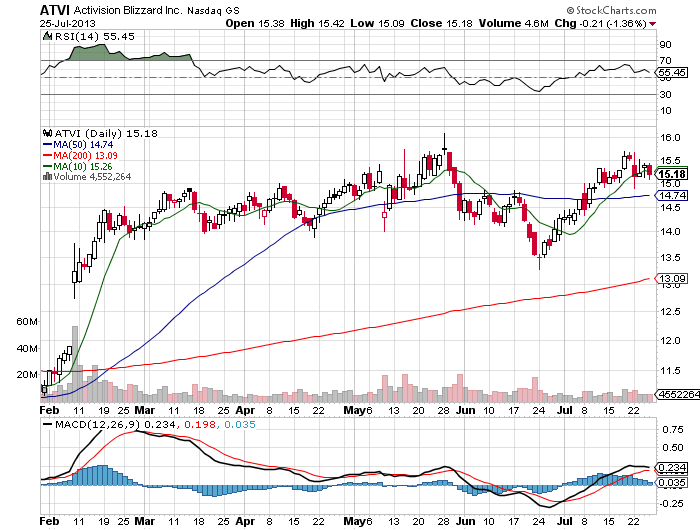Click the 0.035 tag on MACD right axis
700x530 pixels.
pos(671,482)
